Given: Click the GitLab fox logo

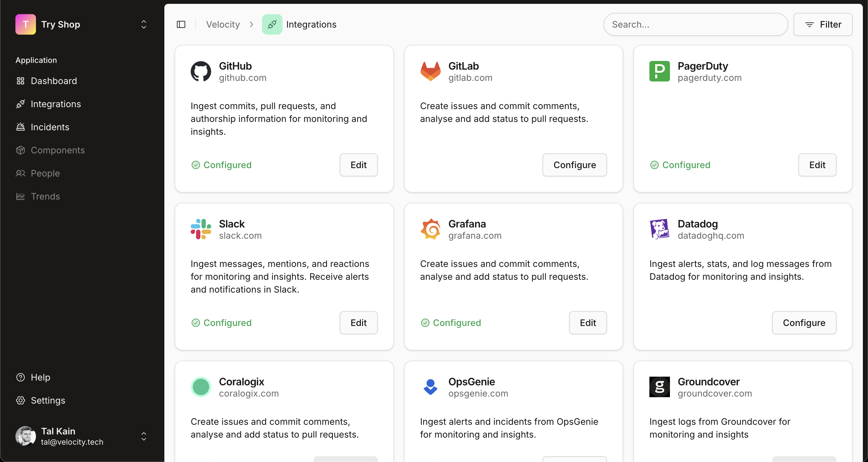Looking at the screenshot, I should 430,71.
